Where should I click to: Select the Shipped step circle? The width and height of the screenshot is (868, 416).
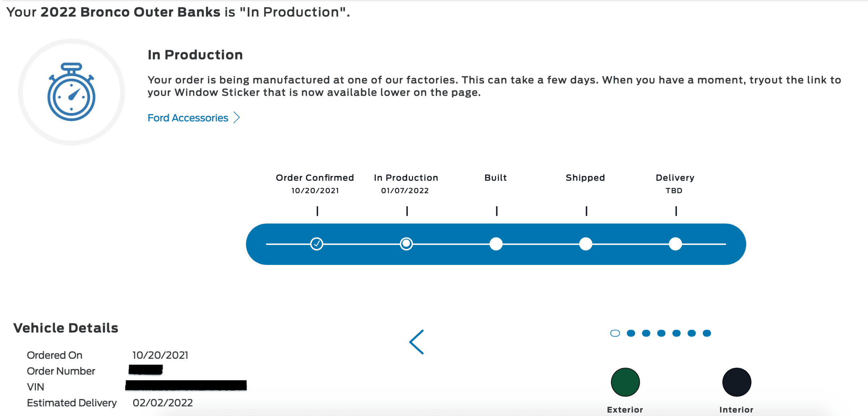(x=586, y=244)
